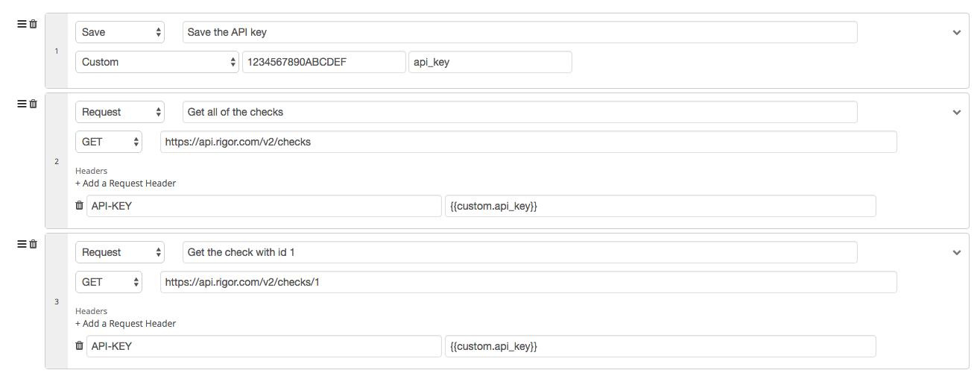The width and height of the screenshot is (980, 379).
Task: Collapse the 'Get the check with id 1' step
Action: 957,253
